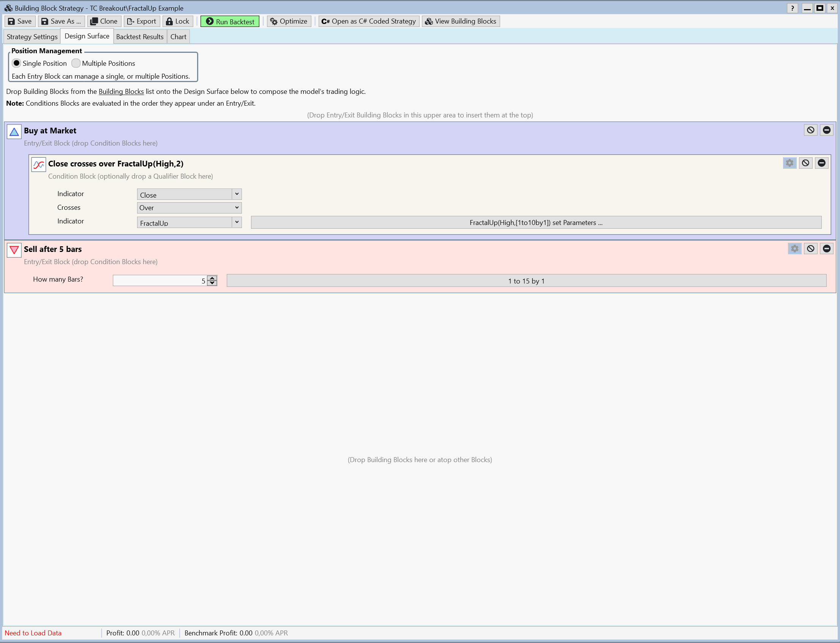
Task: Click the Clone strategy icon
Action: click(x=104, y=21)
